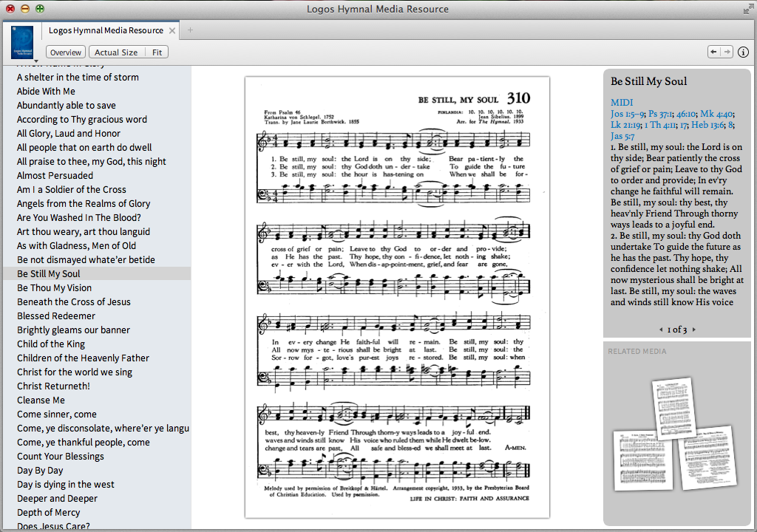Open the Lk 21:19 reference link

625,125
